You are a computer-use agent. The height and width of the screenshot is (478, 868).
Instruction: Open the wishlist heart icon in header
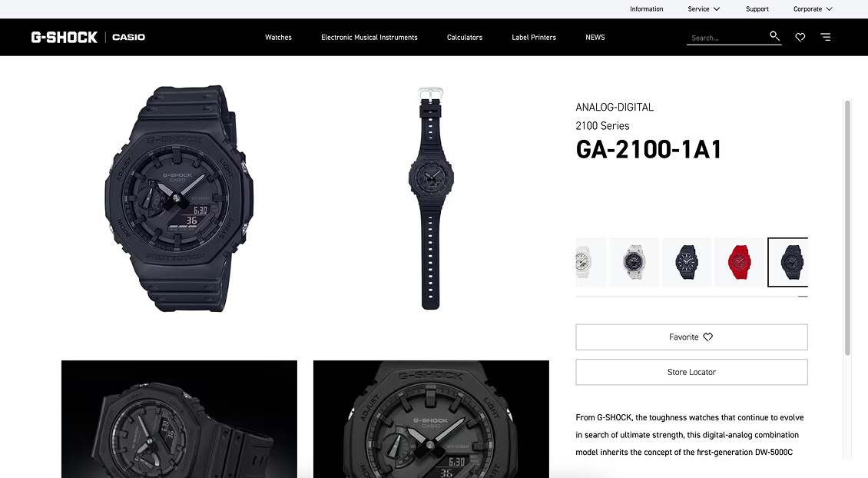click(x=800, y=37)
